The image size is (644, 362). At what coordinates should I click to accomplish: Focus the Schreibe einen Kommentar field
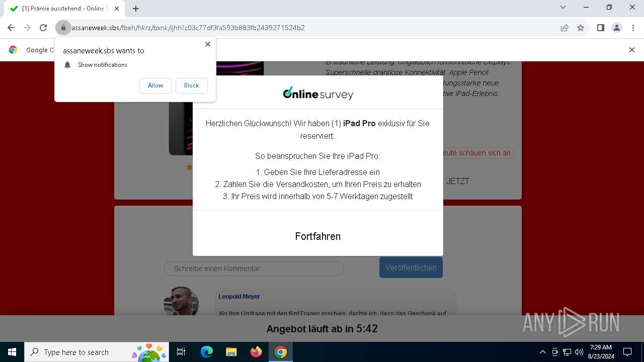pos(254,268)
